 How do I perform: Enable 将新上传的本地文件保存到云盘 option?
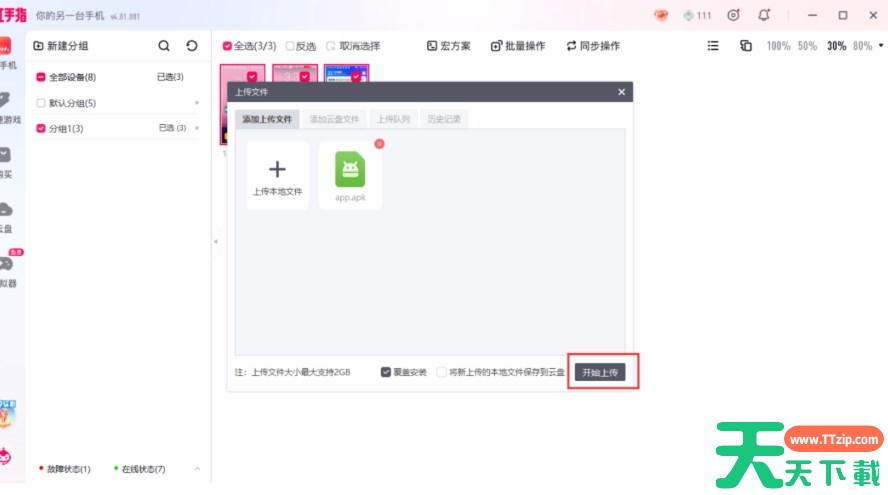[441, 372]
